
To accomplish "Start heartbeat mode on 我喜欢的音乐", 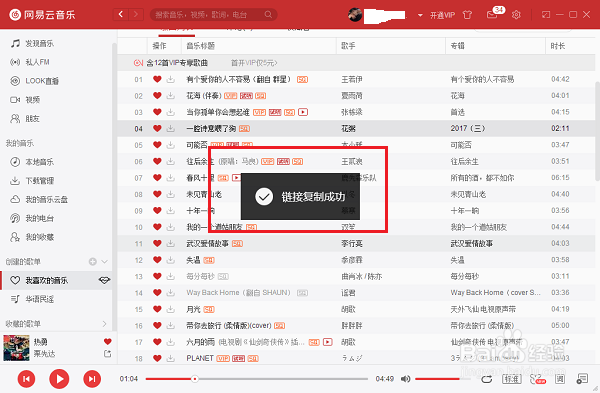I will coord(104,280).
